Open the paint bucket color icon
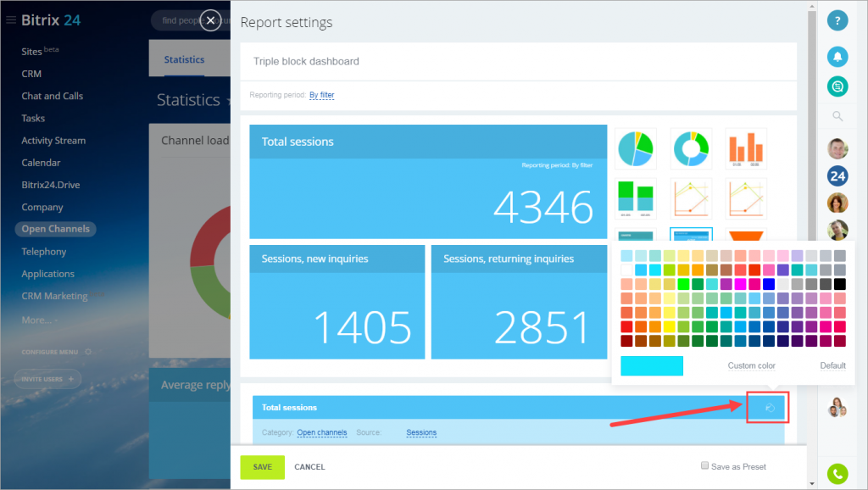 click(x=770, y=408)
